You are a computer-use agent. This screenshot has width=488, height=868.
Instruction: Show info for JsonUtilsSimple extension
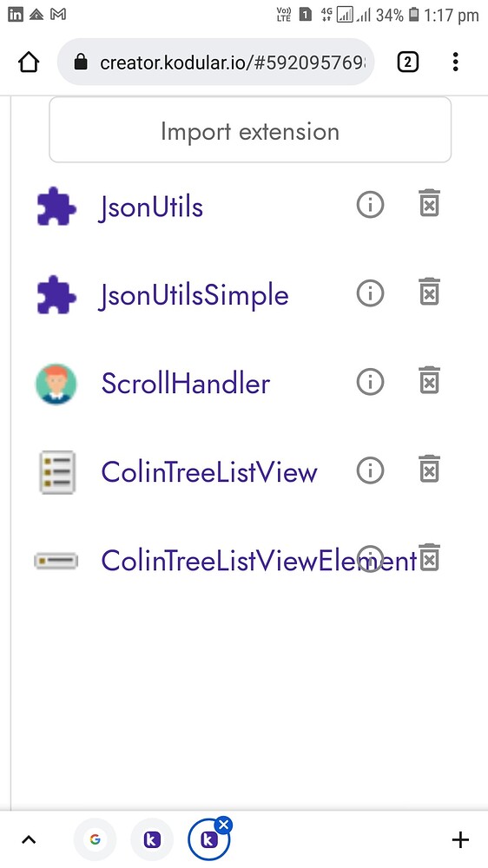pyautogui.click(x=370, y=293)
